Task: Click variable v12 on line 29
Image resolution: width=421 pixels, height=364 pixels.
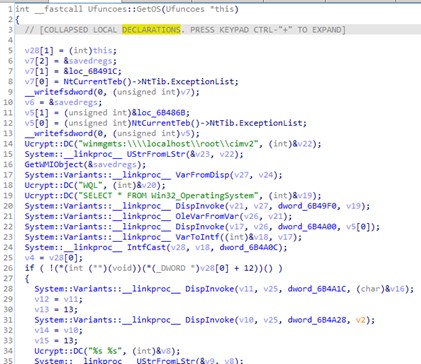Action: tap(42, 299)
